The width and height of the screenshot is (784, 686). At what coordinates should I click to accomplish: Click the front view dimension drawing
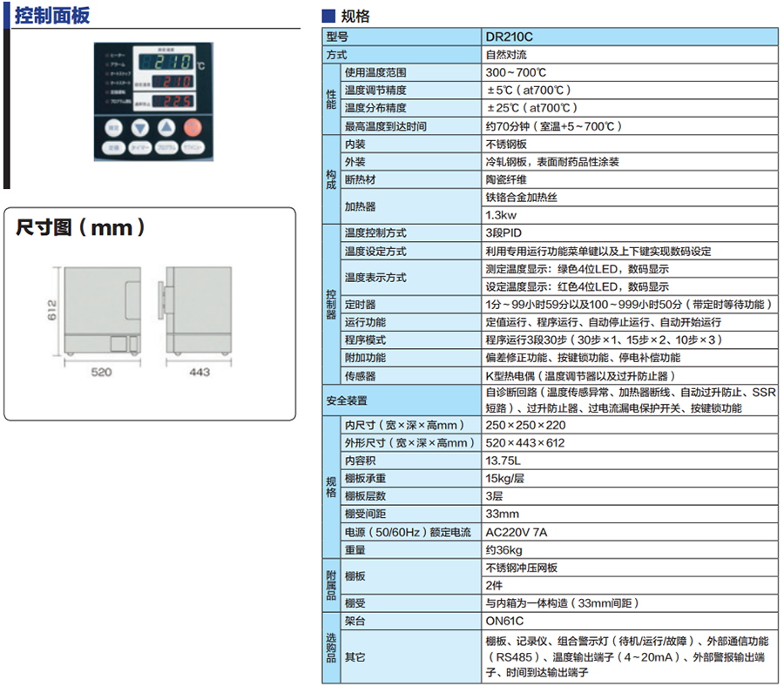(101, 311)
